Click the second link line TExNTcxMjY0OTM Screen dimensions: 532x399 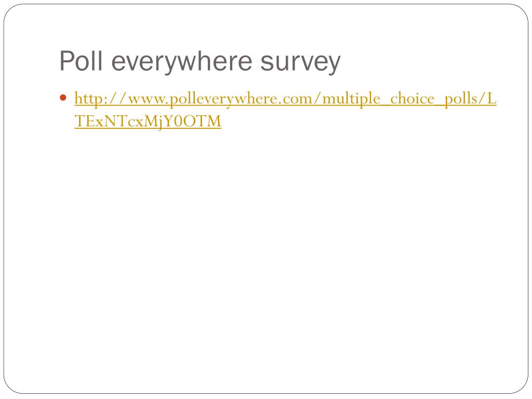[148, 121]
